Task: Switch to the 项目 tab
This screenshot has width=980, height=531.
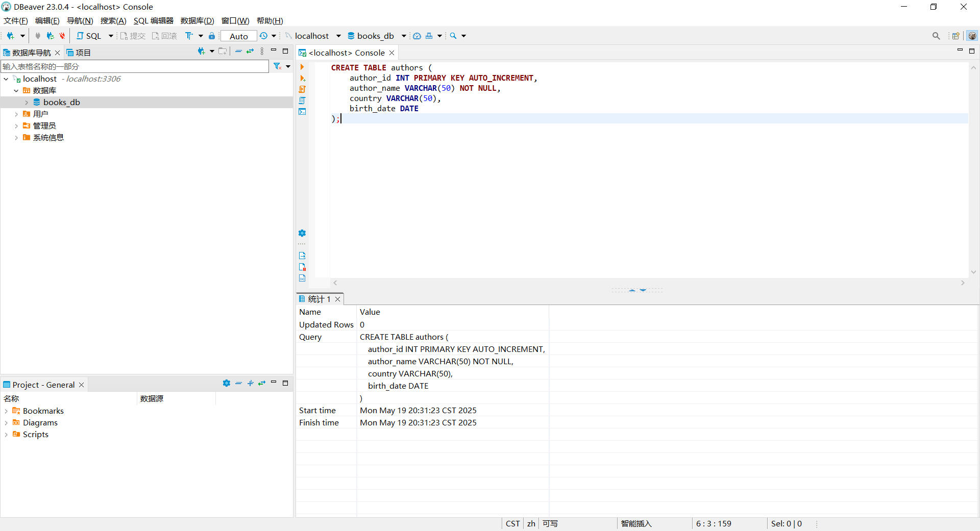Action: click(x=80, y=52)
